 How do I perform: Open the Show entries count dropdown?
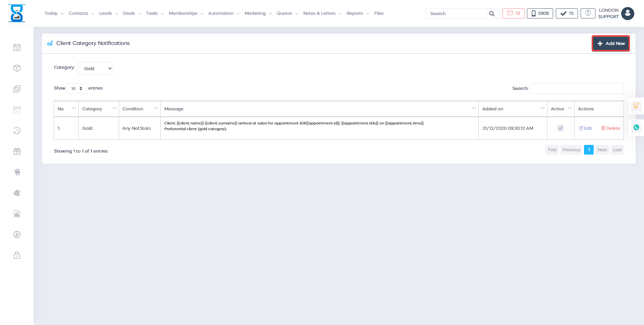tap(76, 89)
